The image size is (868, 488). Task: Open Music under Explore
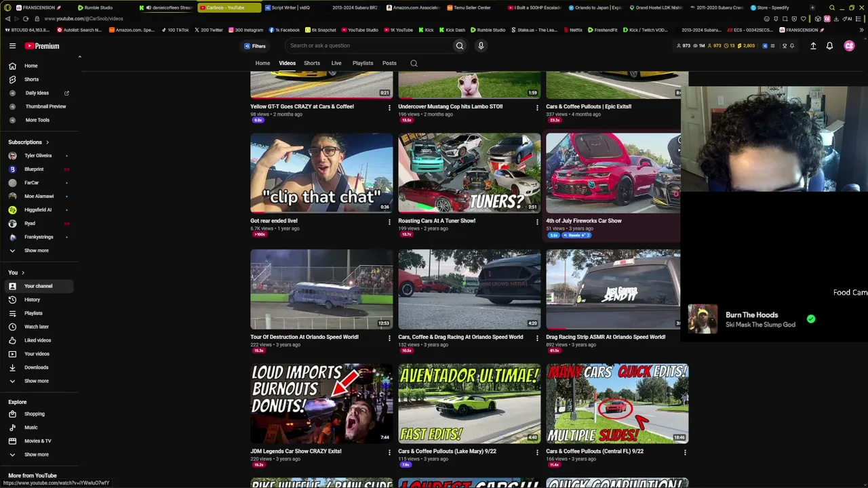[x=38, y=428]
